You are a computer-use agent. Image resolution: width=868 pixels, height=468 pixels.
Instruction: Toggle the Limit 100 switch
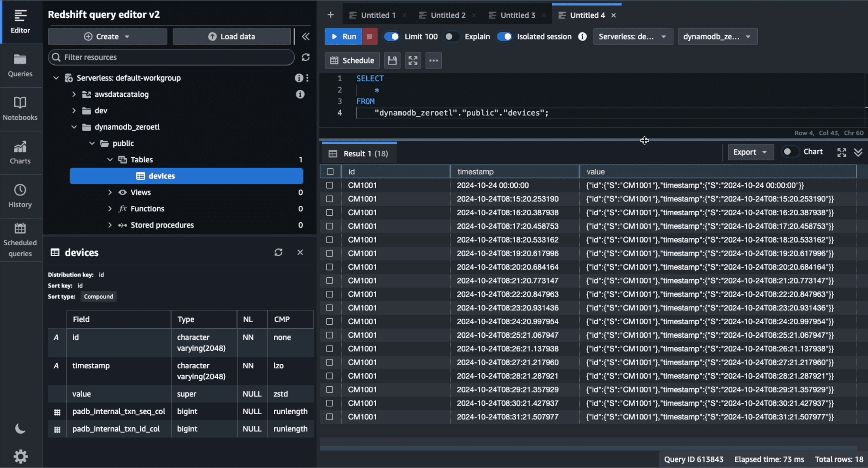(391, 36)
